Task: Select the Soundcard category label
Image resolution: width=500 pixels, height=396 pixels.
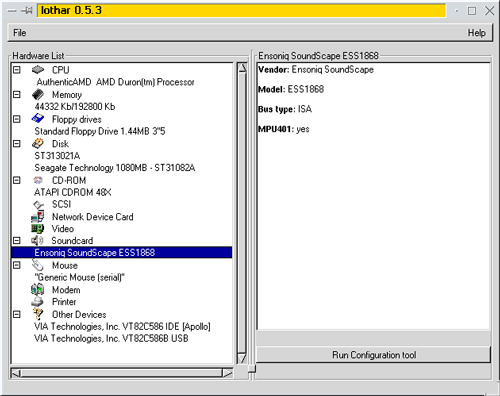Action: (72, 241)
